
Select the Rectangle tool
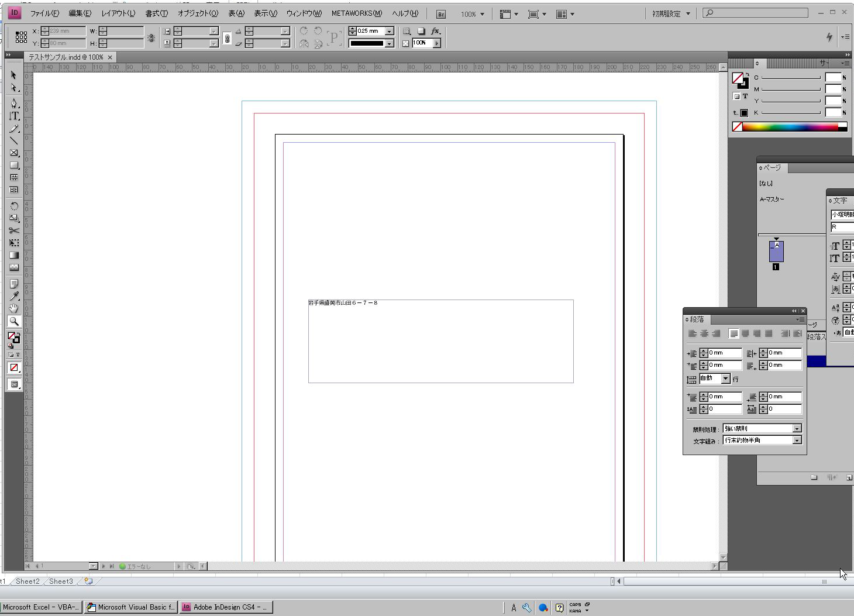(14, 166)
